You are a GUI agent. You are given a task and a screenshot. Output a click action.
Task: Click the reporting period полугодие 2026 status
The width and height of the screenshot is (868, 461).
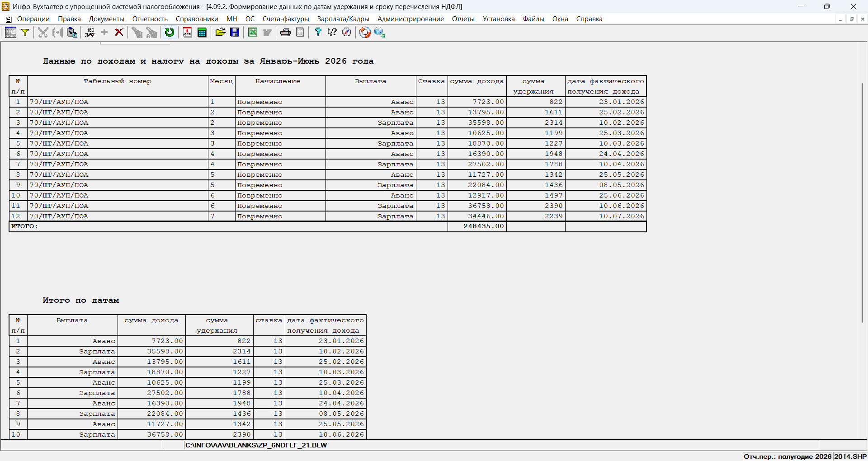(788, 456)
